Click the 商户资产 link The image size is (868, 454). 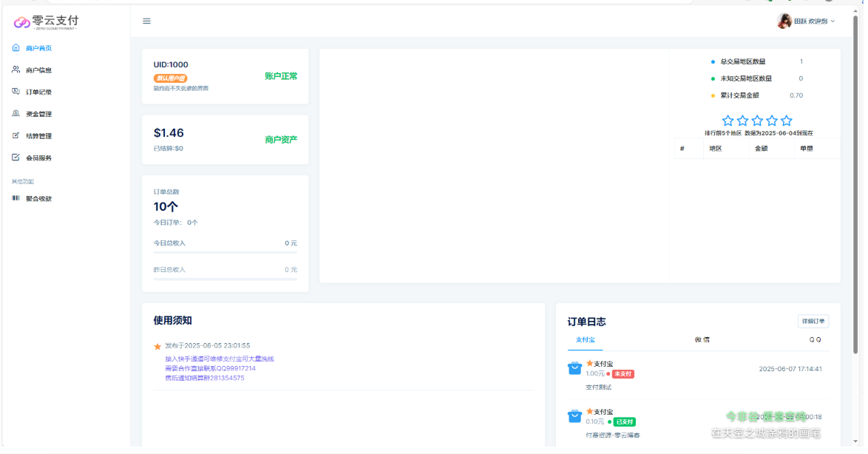[x=281, y=140]
